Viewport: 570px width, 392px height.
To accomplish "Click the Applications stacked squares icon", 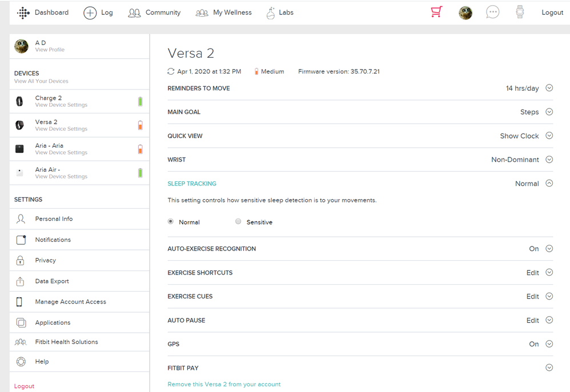I will (21, 322).
